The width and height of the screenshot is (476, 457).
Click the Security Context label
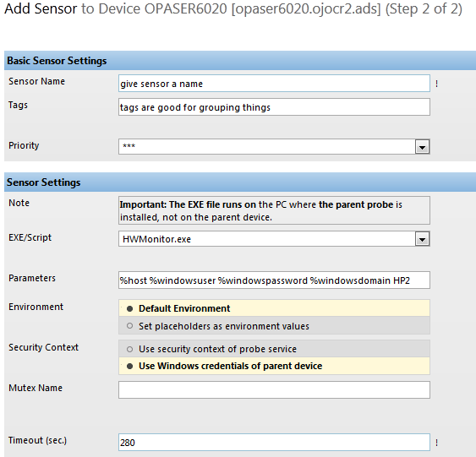click(x=43, y=347)
